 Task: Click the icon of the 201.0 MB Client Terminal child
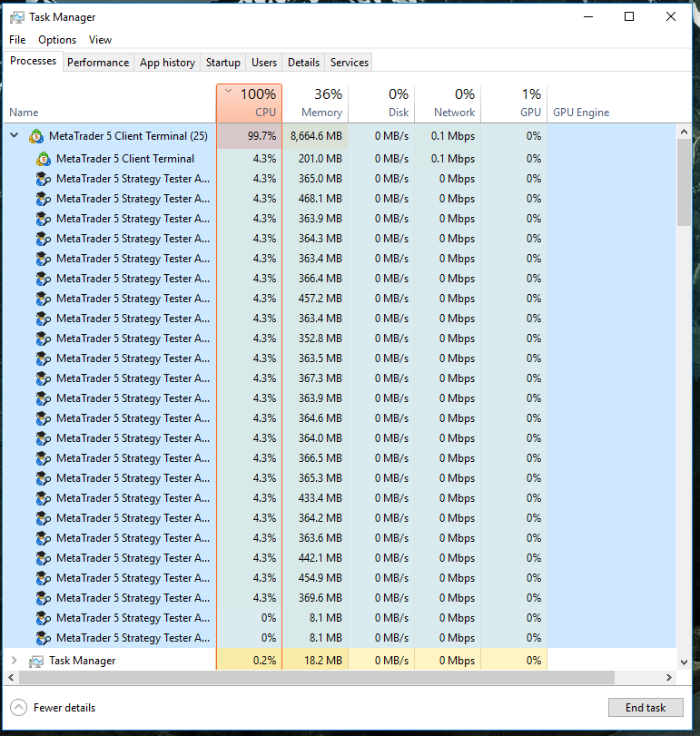(44, 159)
